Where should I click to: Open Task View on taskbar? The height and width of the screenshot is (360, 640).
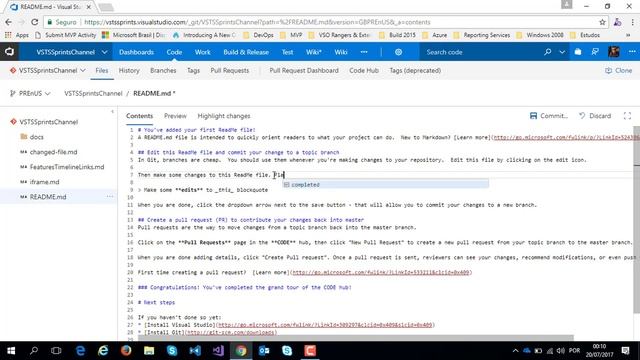tap(56, 351)
